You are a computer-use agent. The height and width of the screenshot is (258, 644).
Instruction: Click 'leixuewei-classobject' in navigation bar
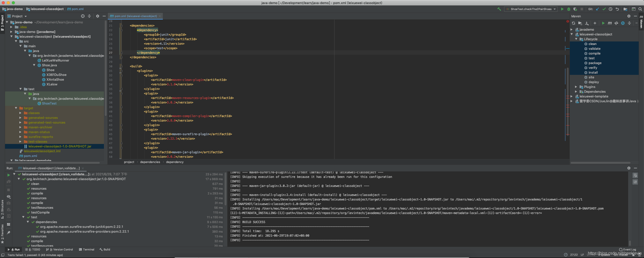tap(45, 9)
